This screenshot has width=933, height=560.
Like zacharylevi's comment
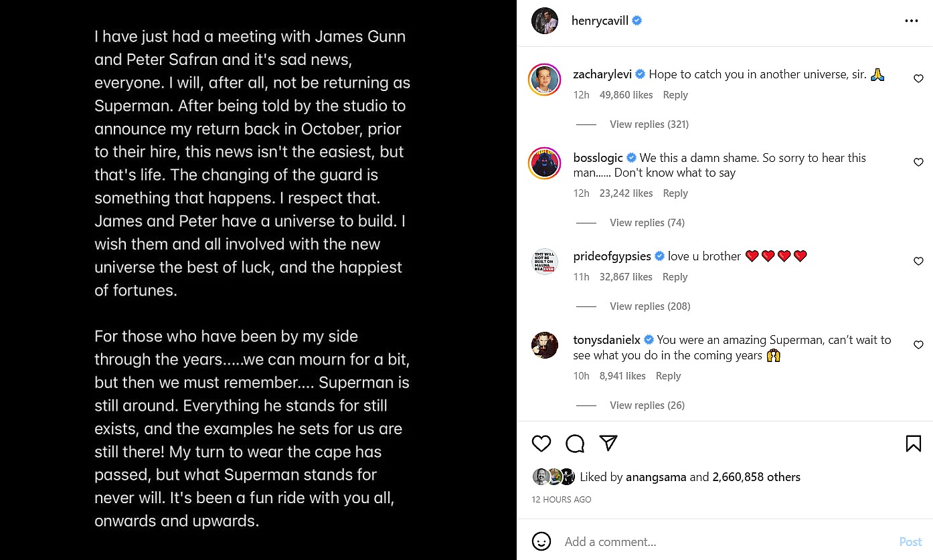[918, 79]
